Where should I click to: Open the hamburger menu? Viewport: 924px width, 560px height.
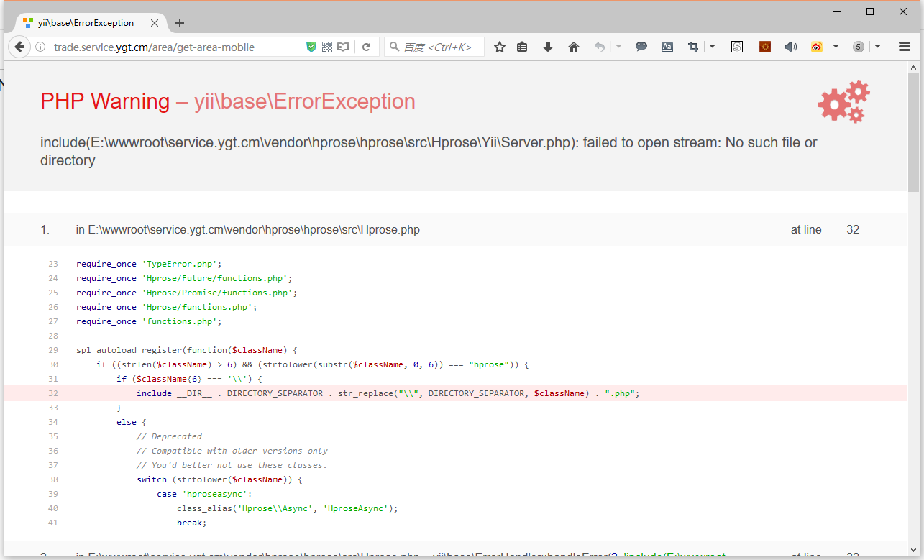[x=905, y=47]
